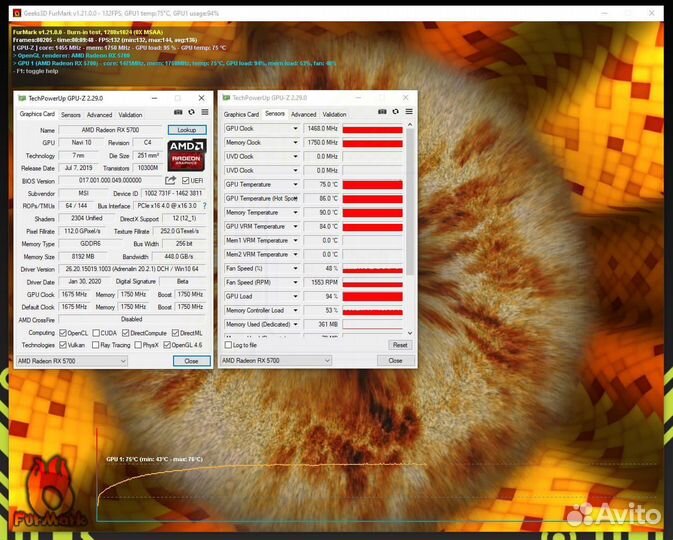Viewport: 673px width, 540px height.
Task: Switch to Advanced tab in left GPU-Z window
Action: point(100,115)
